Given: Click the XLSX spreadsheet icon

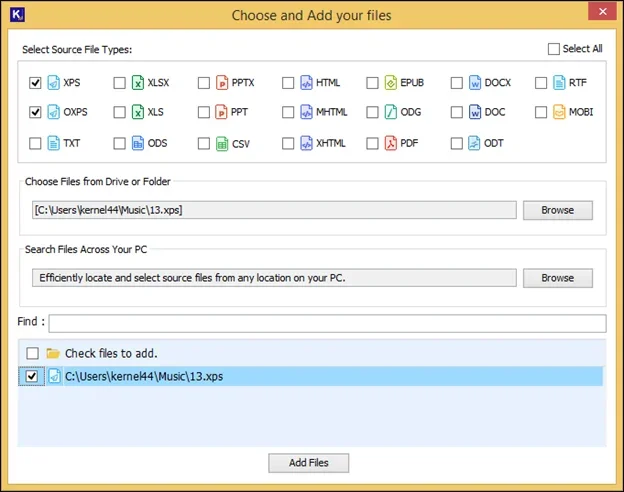Looking at the screenshot, I should click(138, 83).
